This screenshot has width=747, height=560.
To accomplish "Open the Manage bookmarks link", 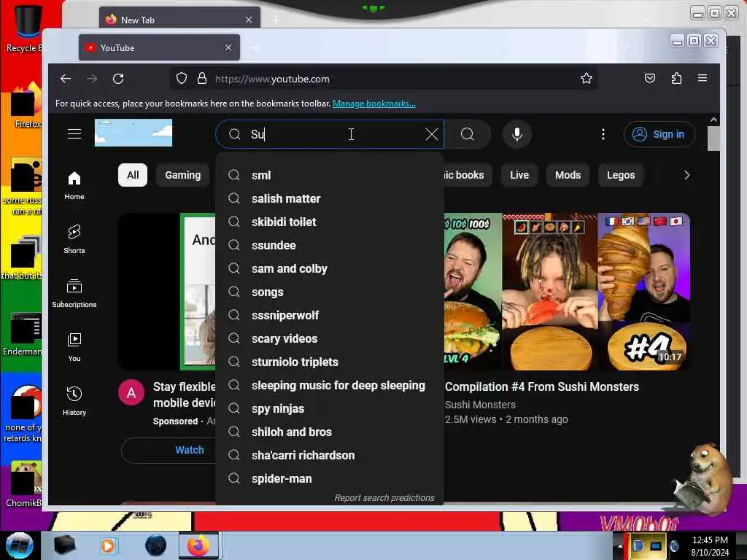I will (x=374, y=104).
